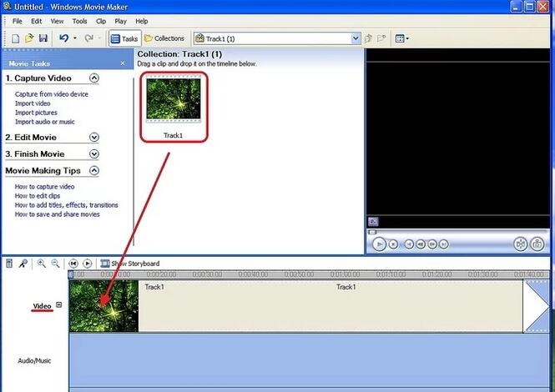
Task: Click Capture from video device link
Action: pos(52,94)
